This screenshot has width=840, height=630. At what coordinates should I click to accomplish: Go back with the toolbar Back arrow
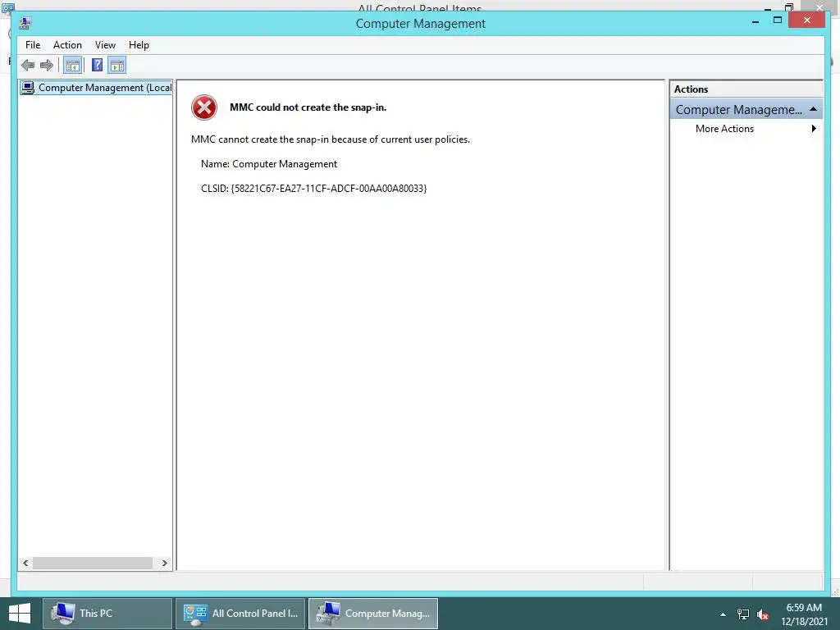[28, 66]
